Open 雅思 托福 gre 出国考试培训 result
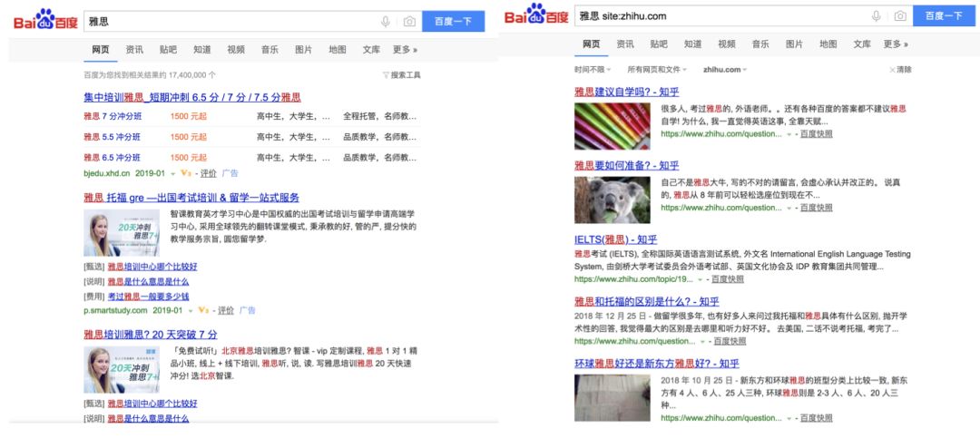Viewport: 980px width, 438px height. [191, 198]
